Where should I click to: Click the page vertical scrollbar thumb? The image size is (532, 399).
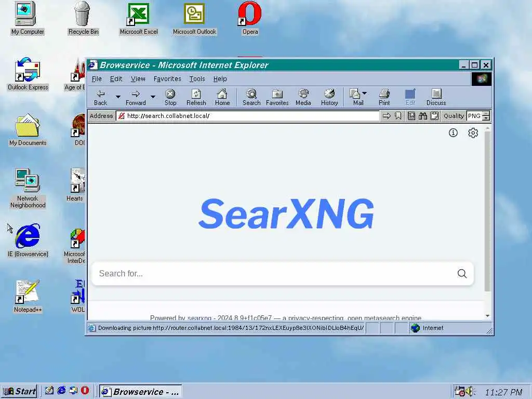[487, 211]
